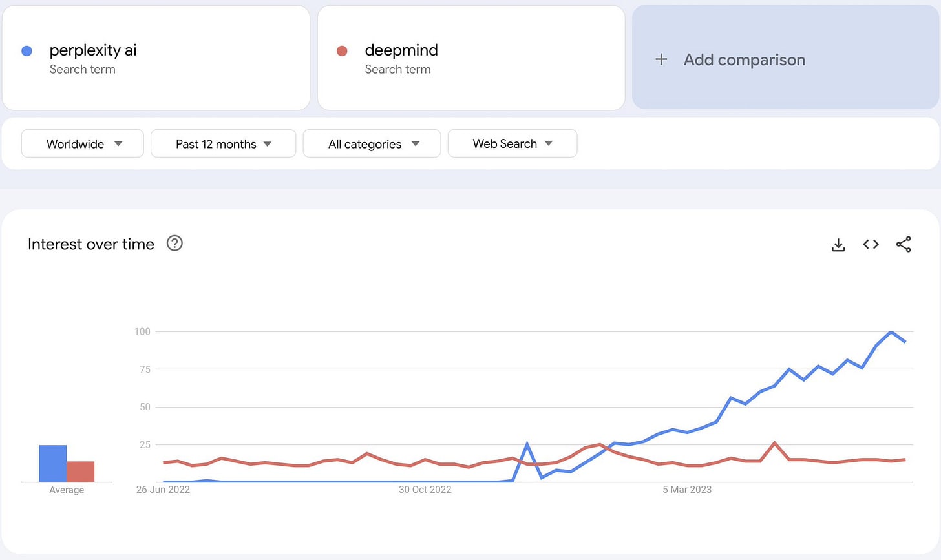Click the 5 Mar 2023 date label
Image resolution: width=941 pixels, height=560 pixels.
pyautogui.click(x=686, y=490)
